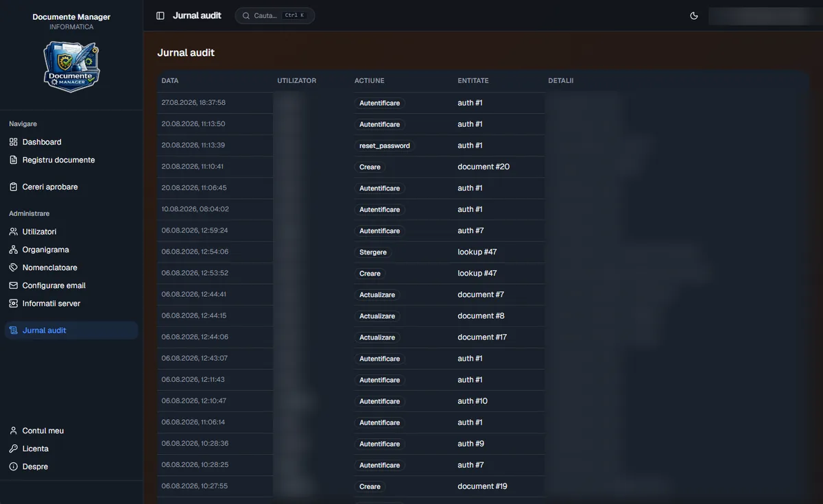
Task: Click the Informatii server icon
Action: coord(14,303)
